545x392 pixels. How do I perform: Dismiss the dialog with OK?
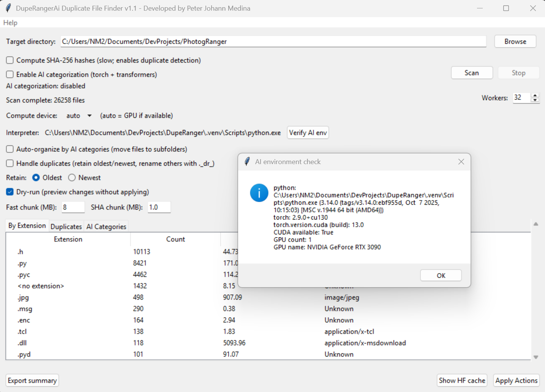(x=441, y=275)
